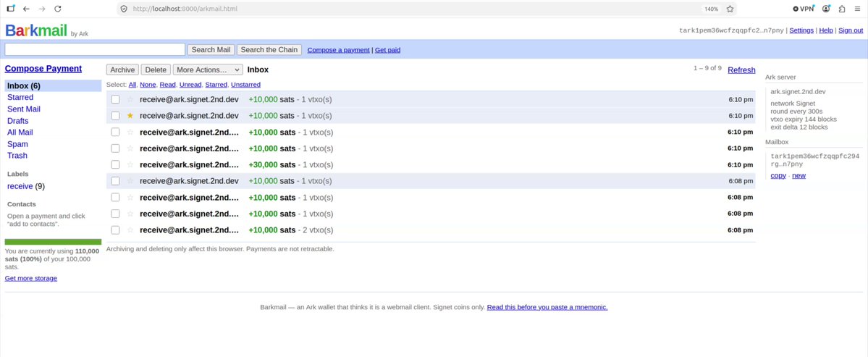
Task: Select Read payments via the Read link
Action: pos(167,85)
